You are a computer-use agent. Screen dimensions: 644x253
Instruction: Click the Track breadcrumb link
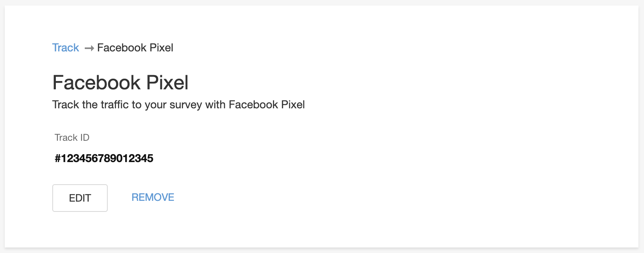tap(66, 48)
